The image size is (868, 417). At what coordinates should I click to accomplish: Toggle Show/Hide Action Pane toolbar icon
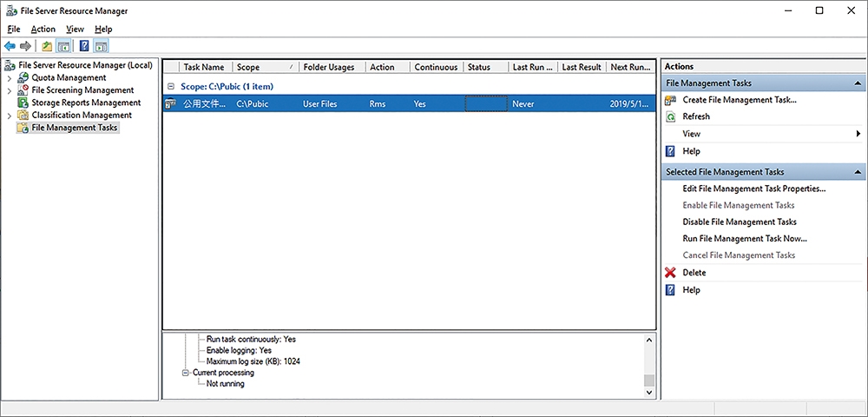click(x=101, y=46)
